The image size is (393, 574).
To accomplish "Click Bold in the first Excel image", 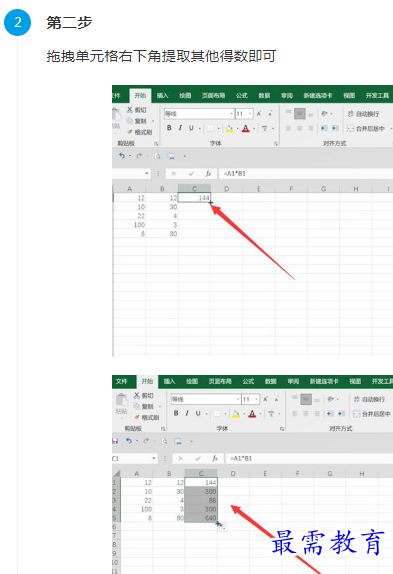I will pos(169,128).
